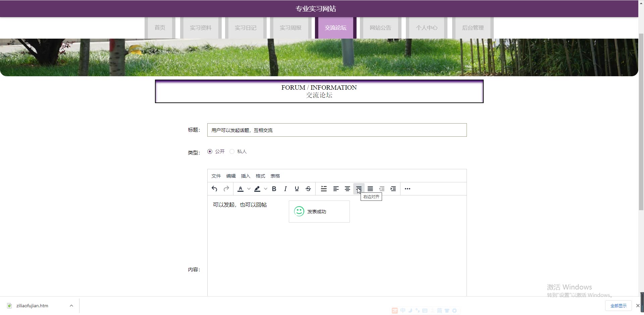Go to the 个人中心 navigation tab
644x315 pixels.
(427, 28)
